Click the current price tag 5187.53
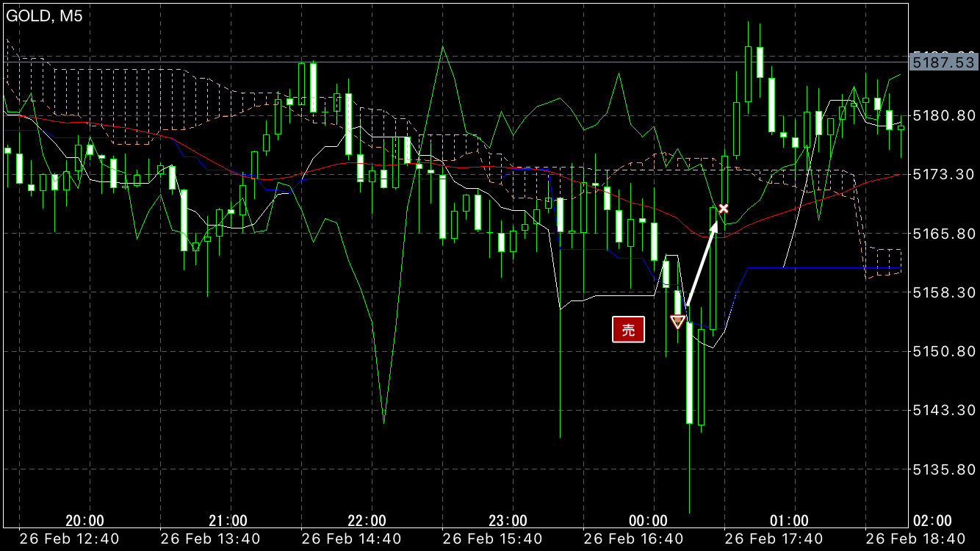 point(943,62)
